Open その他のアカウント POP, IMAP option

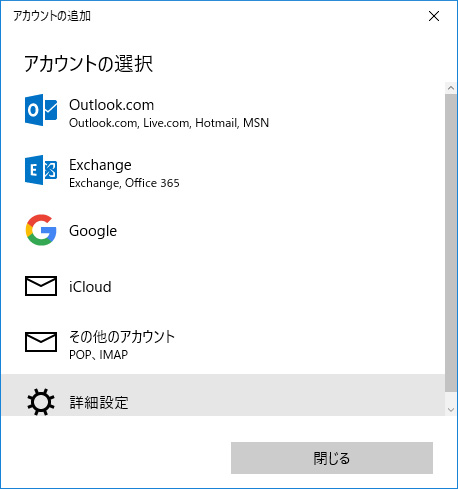[223, 344]
